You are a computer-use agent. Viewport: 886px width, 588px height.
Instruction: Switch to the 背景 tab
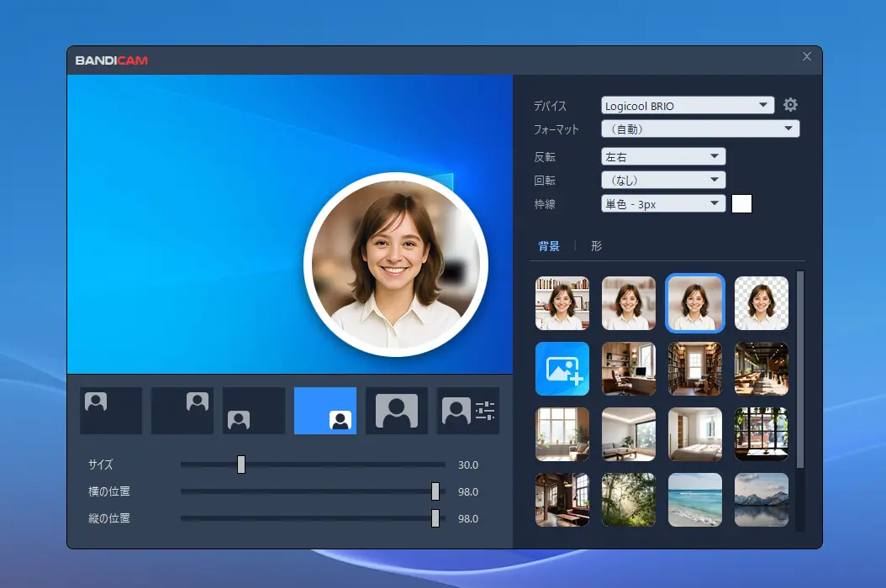[x=549, y=246]
